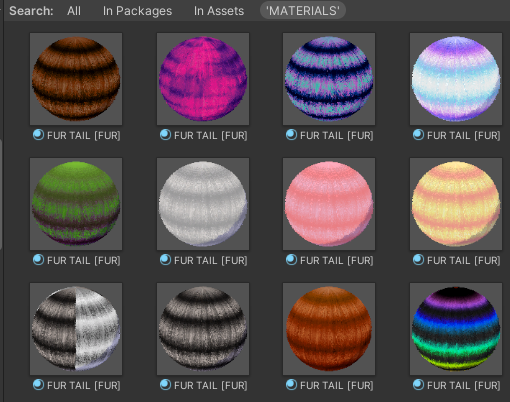
Task: Select the orange-rust fur material thumbnail
Action: pyautogui.click(x=329, y=329)
